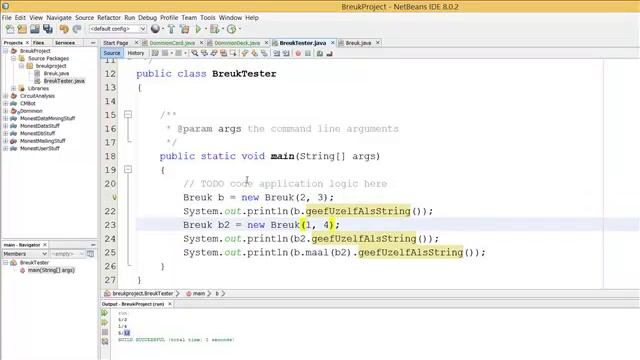Collapse the BreukProject tree node

[6, 51]
